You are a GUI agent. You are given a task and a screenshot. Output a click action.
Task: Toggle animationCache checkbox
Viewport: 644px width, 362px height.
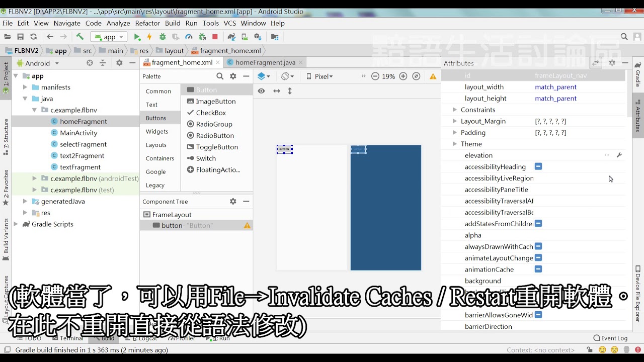(538, 269)
